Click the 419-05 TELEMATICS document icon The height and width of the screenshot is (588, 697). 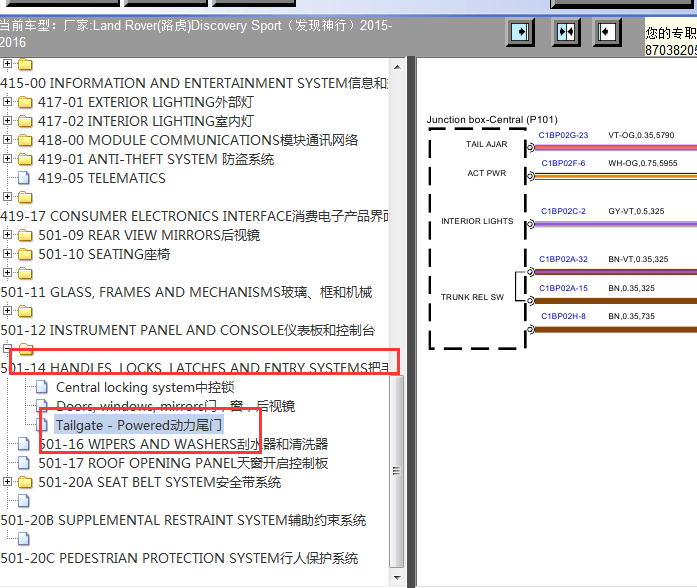(24, 178)
